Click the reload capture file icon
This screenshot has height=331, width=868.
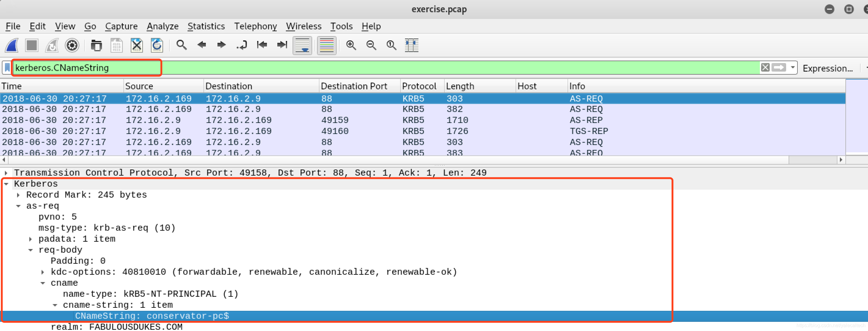click(157, 45)
